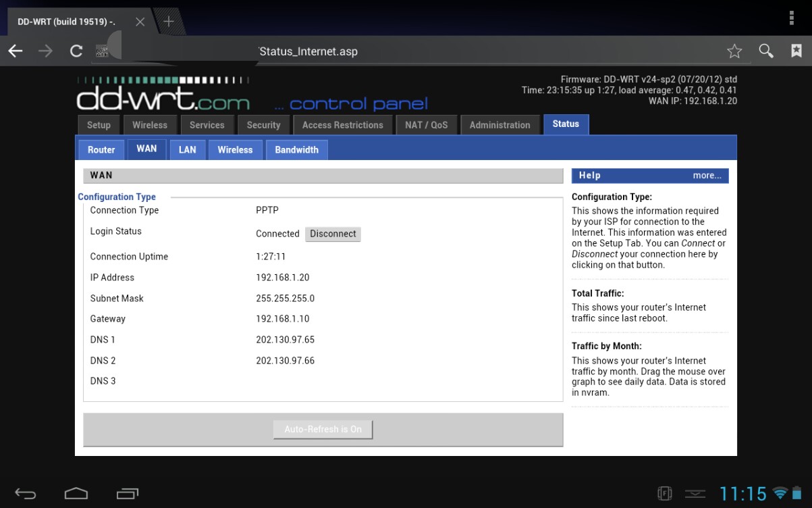Screen dimensions: 812x508
Task: Click the DD-WRT (build 19519) tab title
Action: tap(67, 22)
